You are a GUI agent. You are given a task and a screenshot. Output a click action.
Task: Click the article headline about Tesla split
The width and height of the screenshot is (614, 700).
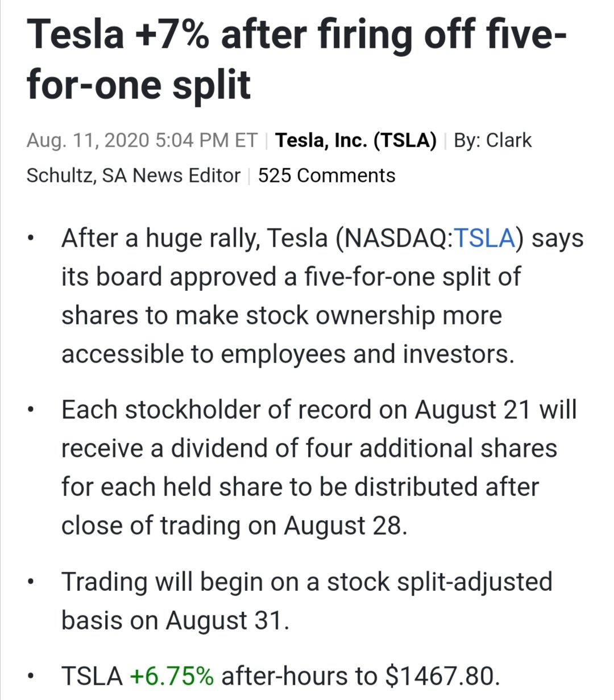pyautogui.click(x=296, y=59)
